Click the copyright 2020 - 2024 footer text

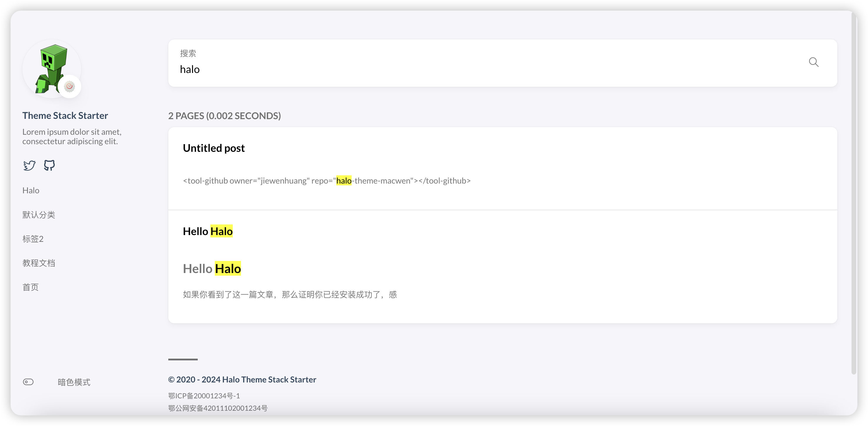242,380
